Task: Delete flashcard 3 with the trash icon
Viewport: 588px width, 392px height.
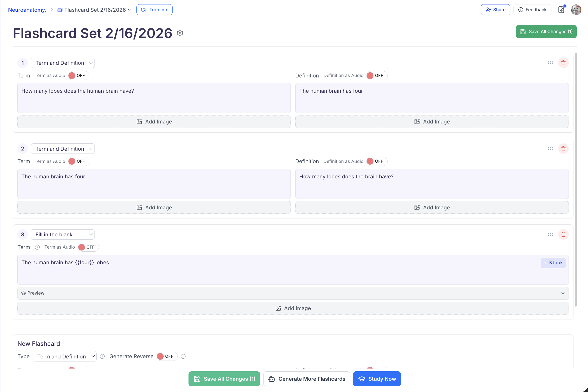Action: (563, 234)
